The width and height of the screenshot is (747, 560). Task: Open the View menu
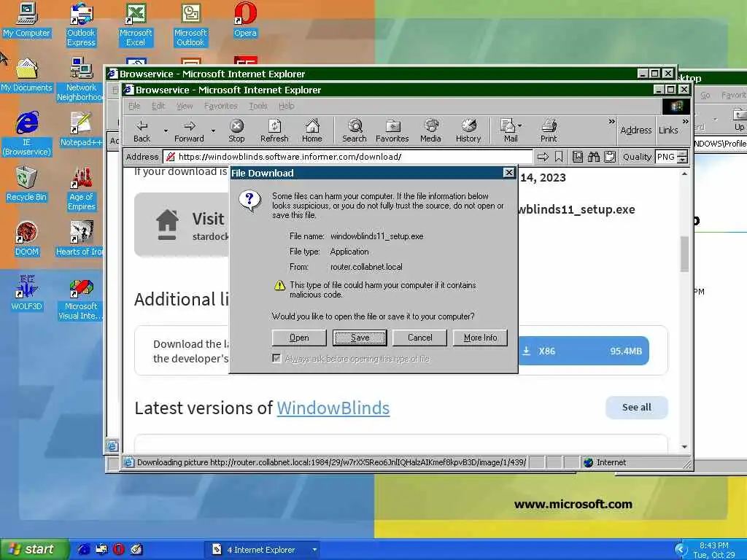pos(185,106)
